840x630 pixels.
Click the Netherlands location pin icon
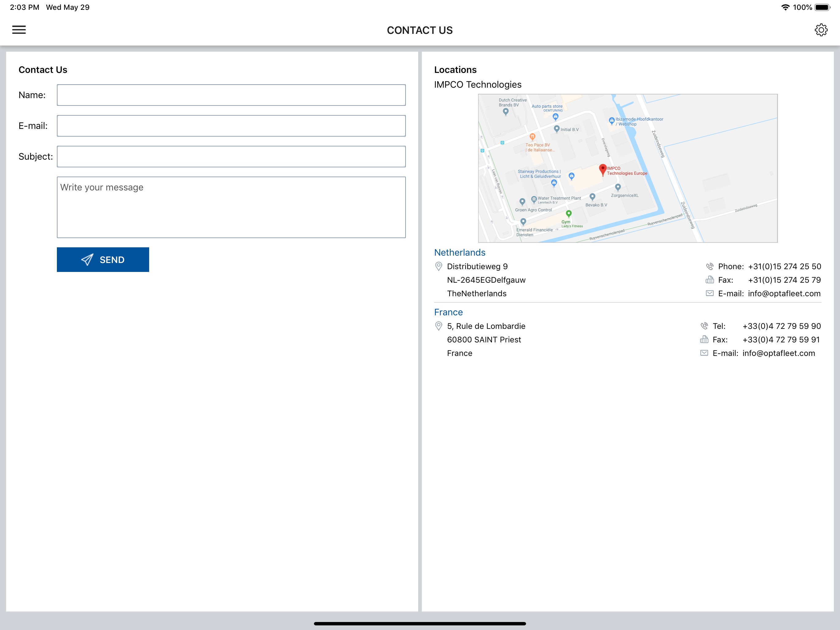coord(439,266)
